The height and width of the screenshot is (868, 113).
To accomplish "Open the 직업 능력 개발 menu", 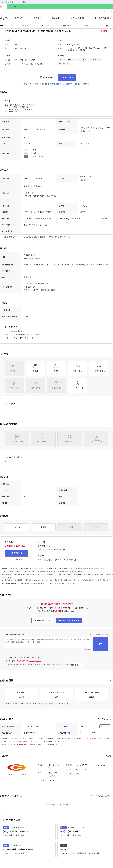I will 77,18.
